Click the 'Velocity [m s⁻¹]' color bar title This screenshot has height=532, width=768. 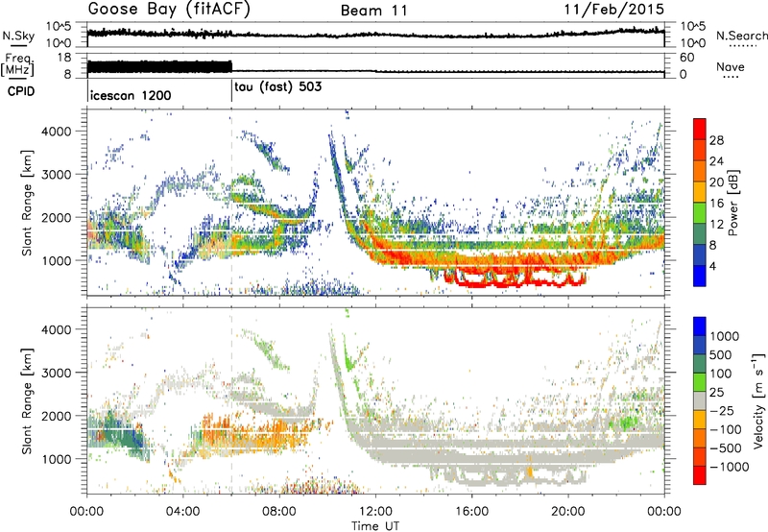click(758, 400)
